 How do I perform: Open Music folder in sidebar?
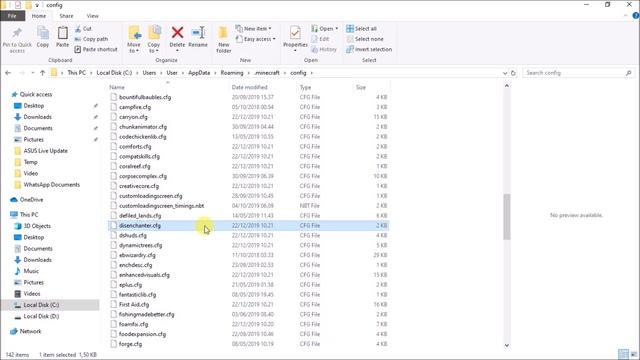[31, 271]
